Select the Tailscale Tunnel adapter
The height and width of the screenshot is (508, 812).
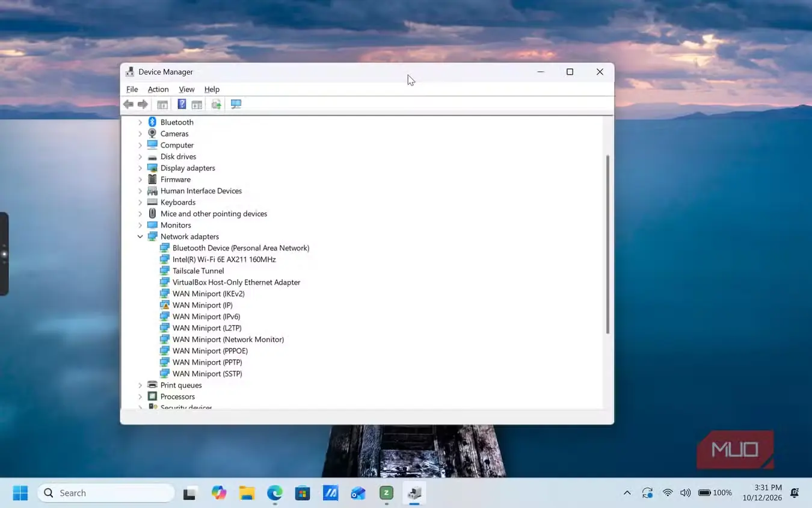point(198,271)
